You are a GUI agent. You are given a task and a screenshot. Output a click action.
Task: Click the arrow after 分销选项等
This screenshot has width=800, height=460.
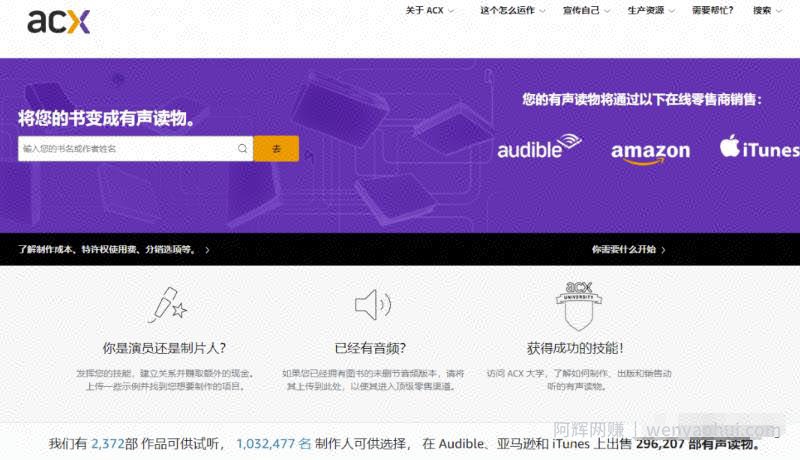[207, 250]
